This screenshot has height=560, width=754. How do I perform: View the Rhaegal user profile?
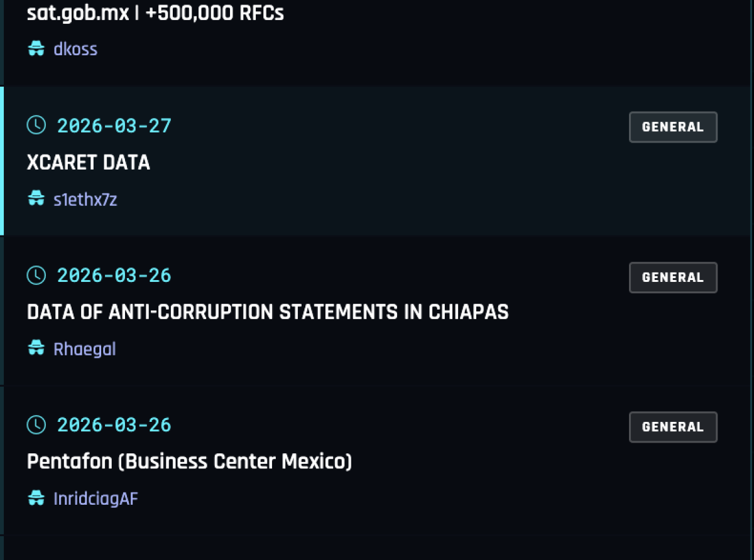(x=85, y=349)
